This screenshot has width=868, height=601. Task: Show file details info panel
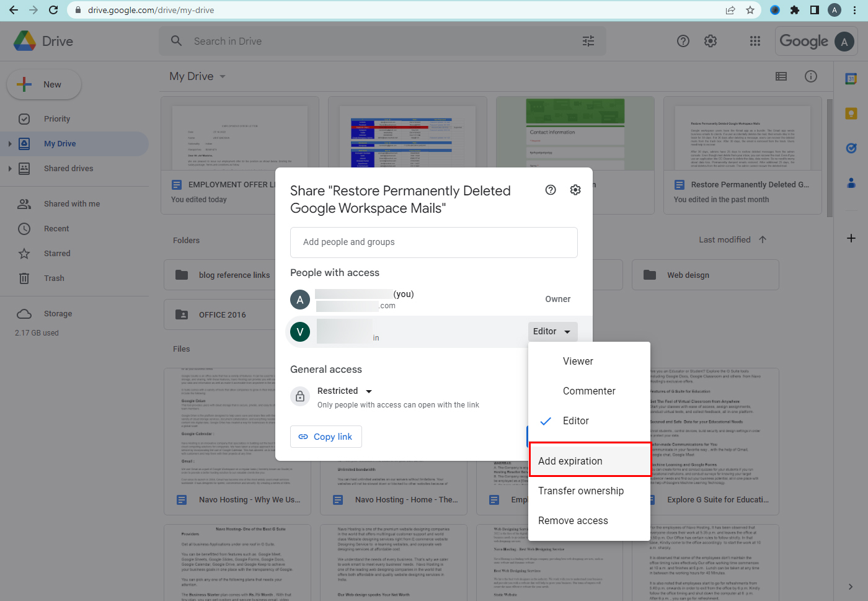pos(810,76)
